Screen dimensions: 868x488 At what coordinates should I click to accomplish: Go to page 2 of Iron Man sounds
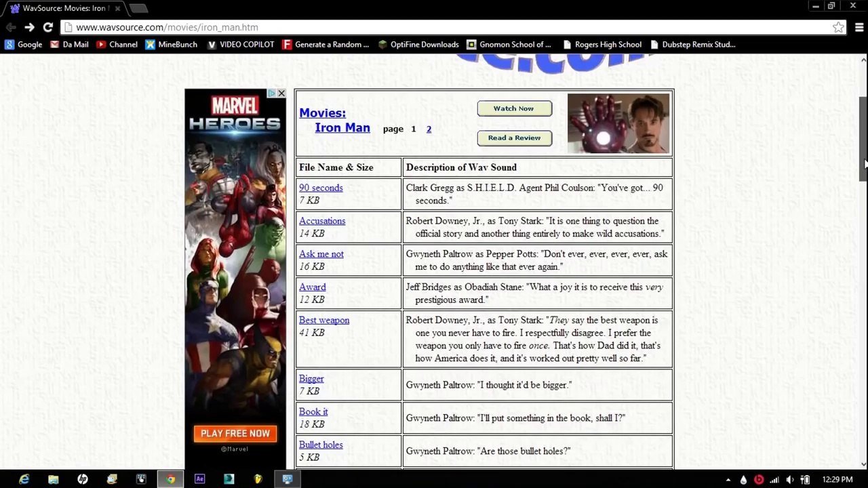429,129
